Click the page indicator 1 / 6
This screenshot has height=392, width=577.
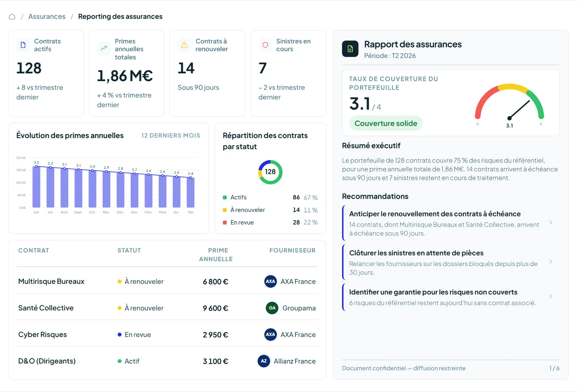(x=554, y=368)
